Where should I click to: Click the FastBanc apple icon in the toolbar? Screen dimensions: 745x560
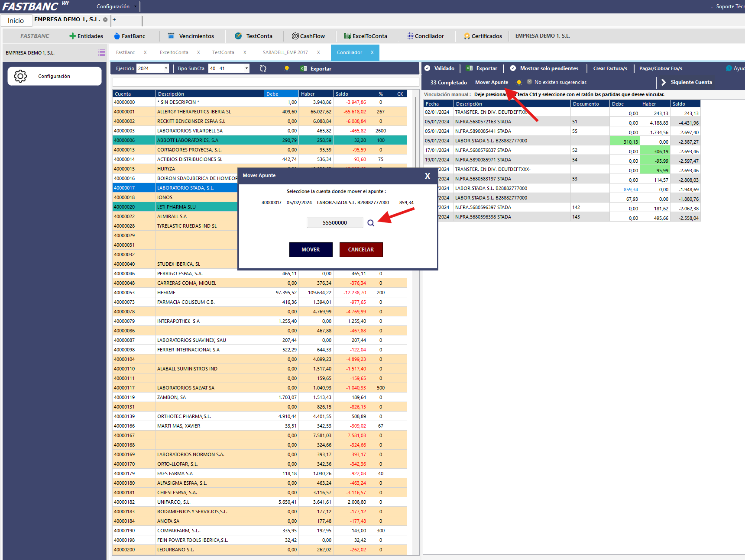117,36
